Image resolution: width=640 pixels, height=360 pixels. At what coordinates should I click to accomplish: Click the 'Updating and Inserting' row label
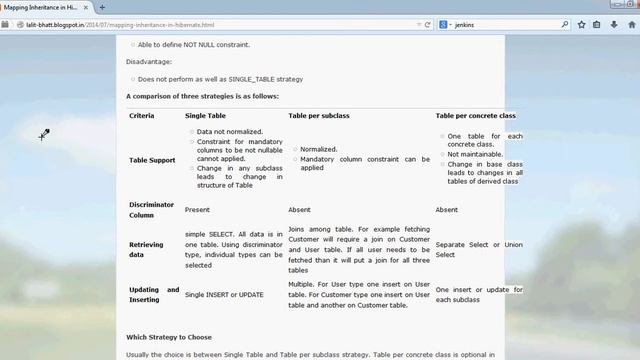(x=154, y=294)
